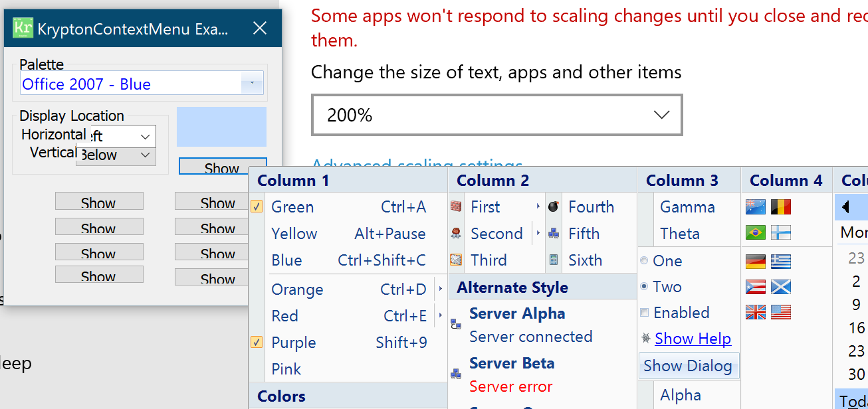Image resolution: width=868 pixels, height=409 pixels.
Task: Uncheck the Purple menu item checkbox
Action: pos(257,343)
